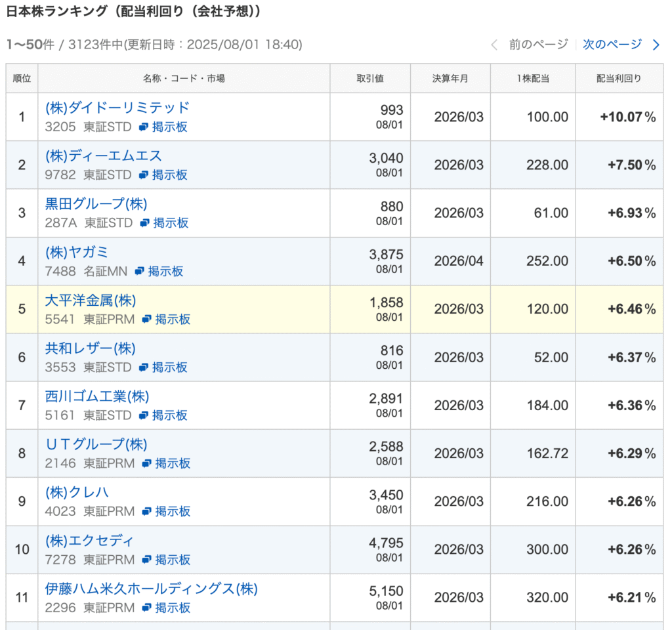Open 共和レザー(株) stock page
The image size is (672, 630).
(91, 348)
